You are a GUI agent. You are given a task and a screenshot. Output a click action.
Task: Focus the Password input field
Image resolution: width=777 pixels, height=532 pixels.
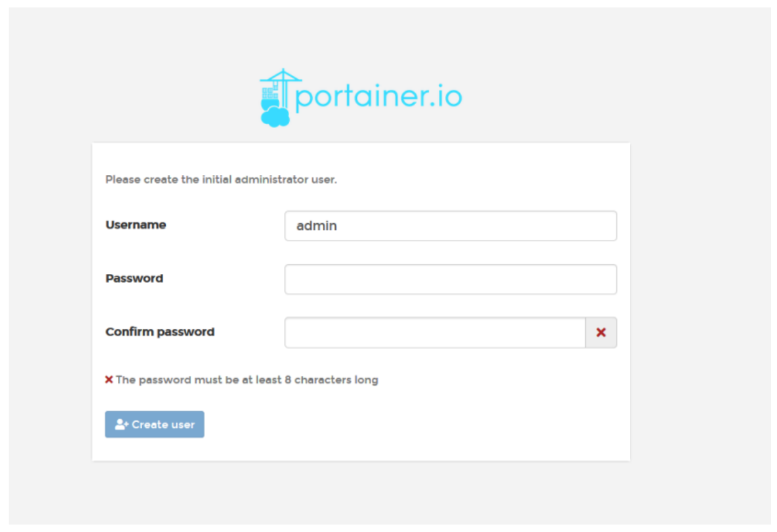tap(451, 280)
